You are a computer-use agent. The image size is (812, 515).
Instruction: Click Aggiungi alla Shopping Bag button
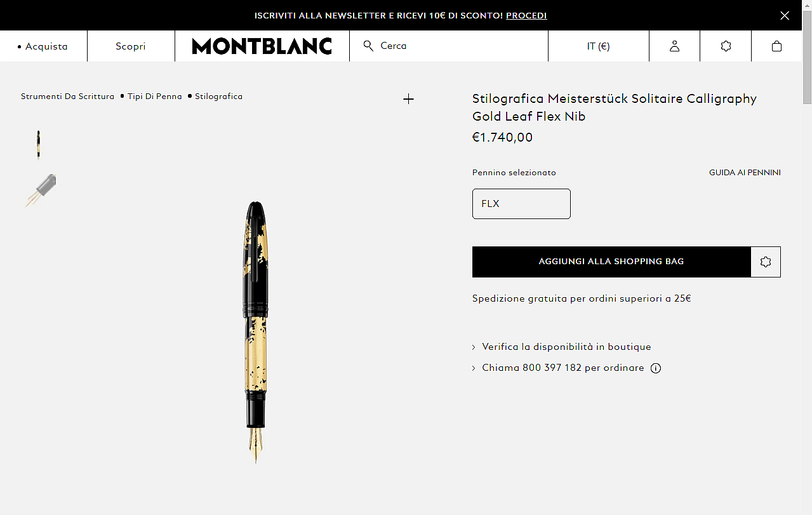[x=611, y=262]
